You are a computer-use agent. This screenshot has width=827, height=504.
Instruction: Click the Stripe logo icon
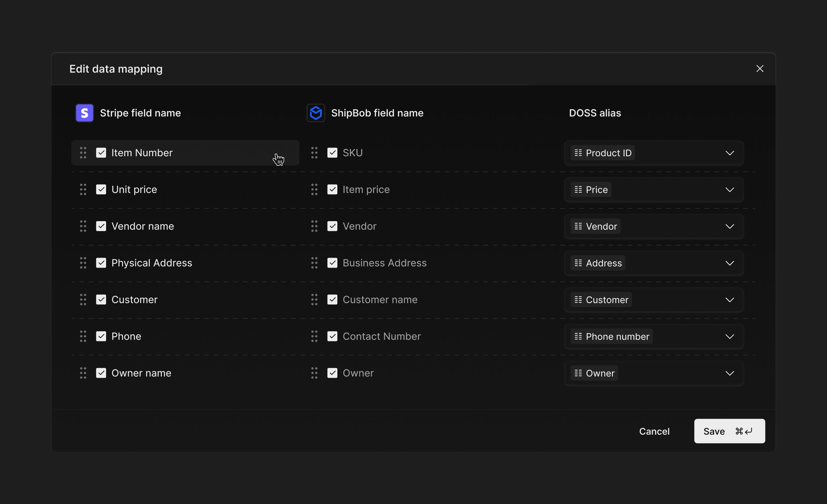tap(84, 113)
